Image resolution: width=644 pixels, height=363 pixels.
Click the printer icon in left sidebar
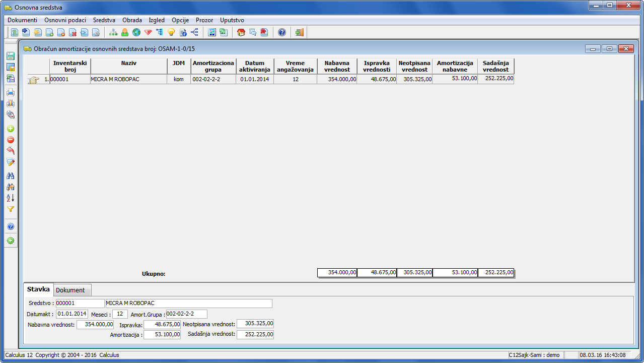(11, 92)
